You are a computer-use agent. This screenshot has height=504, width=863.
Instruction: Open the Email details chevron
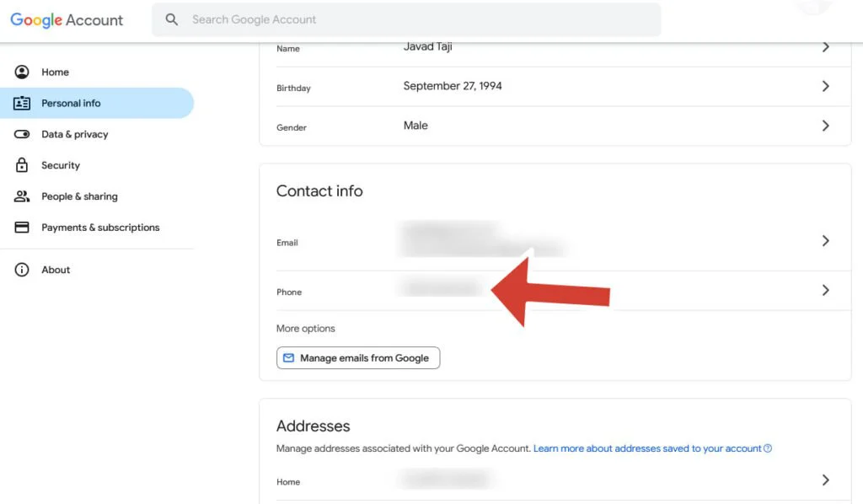coord(824,241)
